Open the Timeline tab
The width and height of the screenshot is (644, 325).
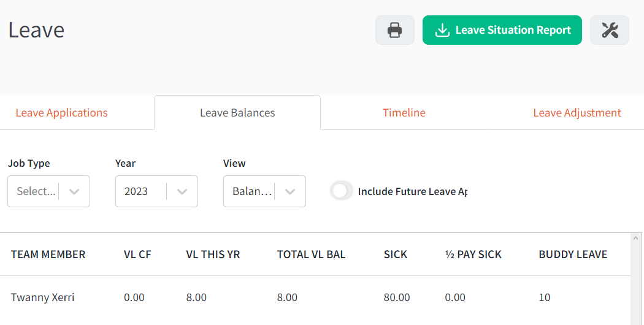coord(404,113)
